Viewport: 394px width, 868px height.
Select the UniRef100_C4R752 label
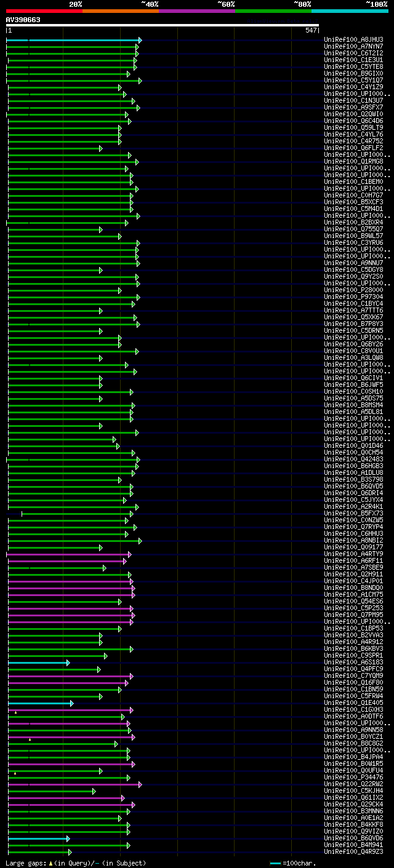[x=354, y=141]
